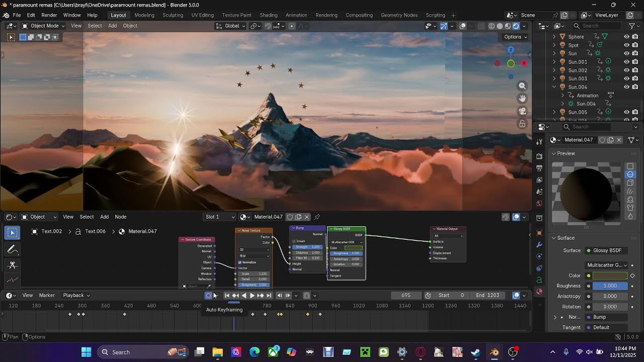Open the Material properties tab
Viewport: 644px width, 362px height.
[x=539, y=292]
